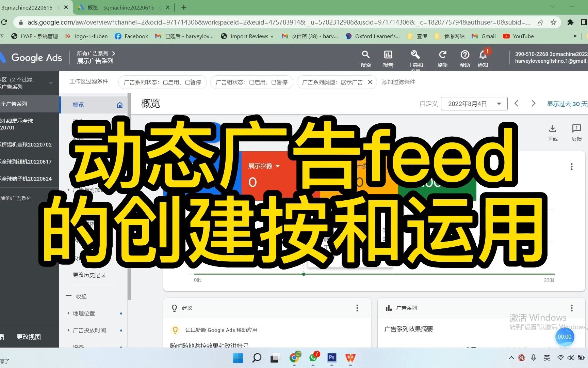Open Facebook bookmark
Viewport: 588px width, 368px height.
[131, 36]
